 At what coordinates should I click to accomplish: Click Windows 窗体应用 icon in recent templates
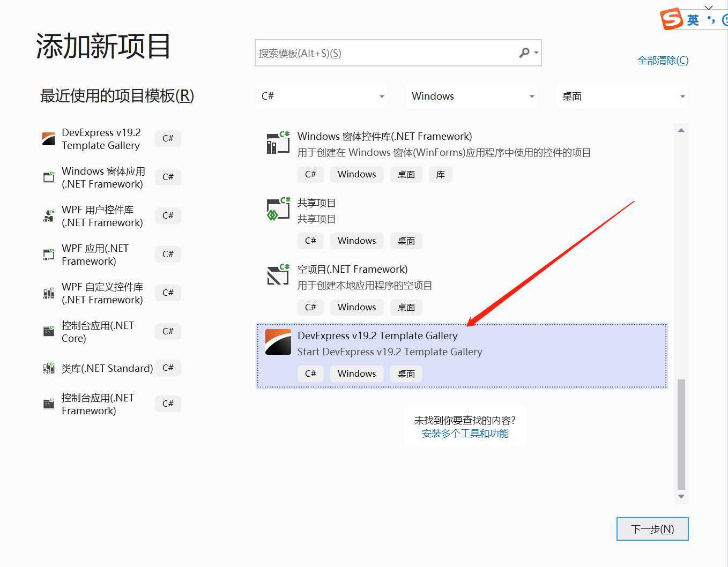tap(49, 177)
